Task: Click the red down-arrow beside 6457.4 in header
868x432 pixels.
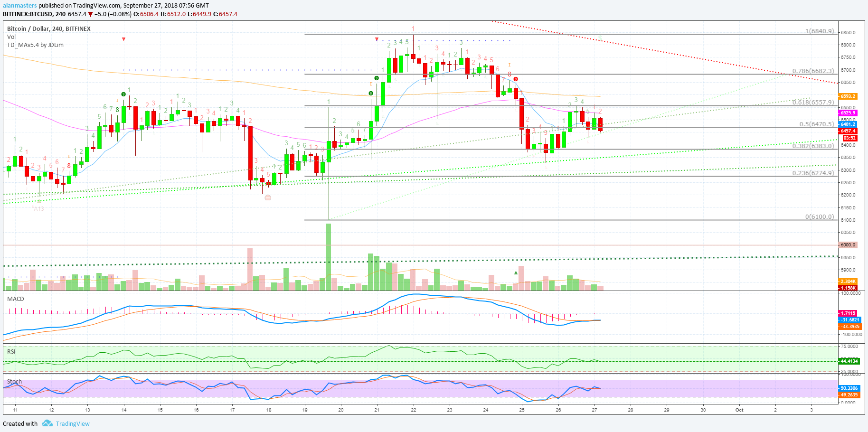Action: pos(90,14)
